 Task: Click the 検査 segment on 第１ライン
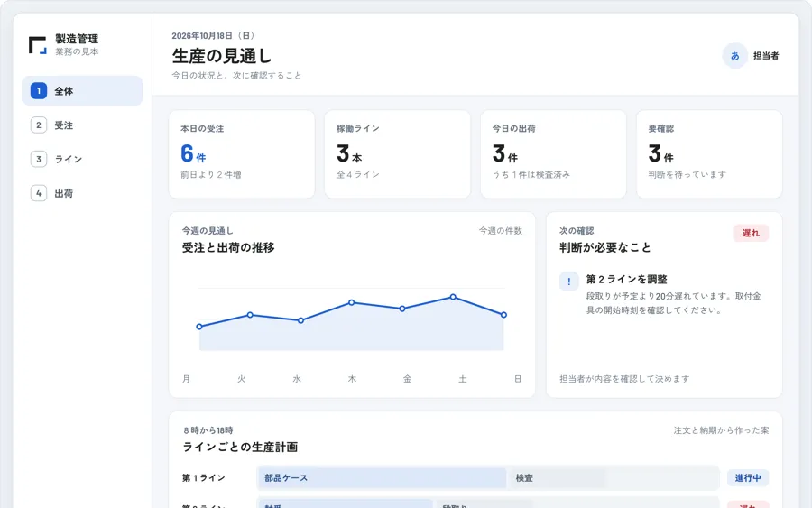pos(556,478)
